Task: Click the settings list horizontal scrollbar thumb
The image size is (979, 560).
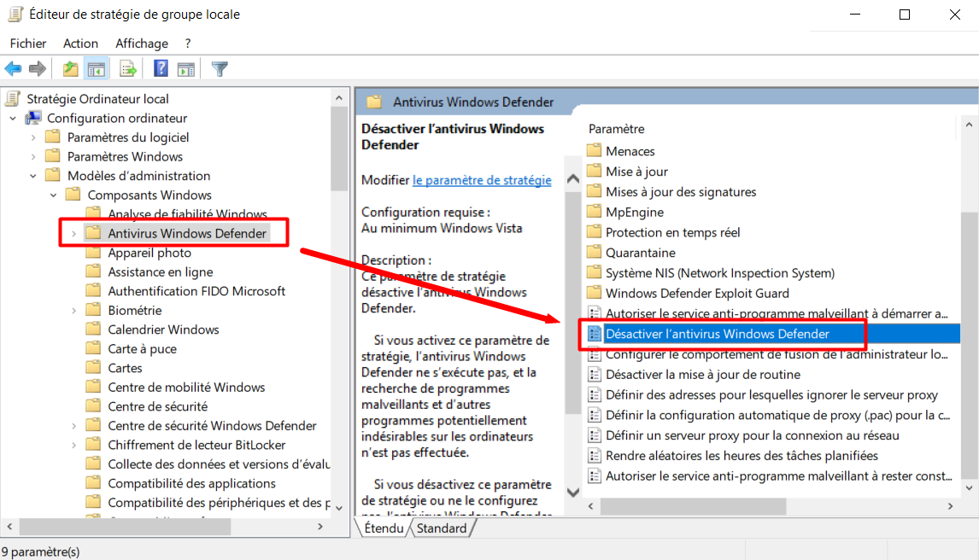Action: coord(693,506)
